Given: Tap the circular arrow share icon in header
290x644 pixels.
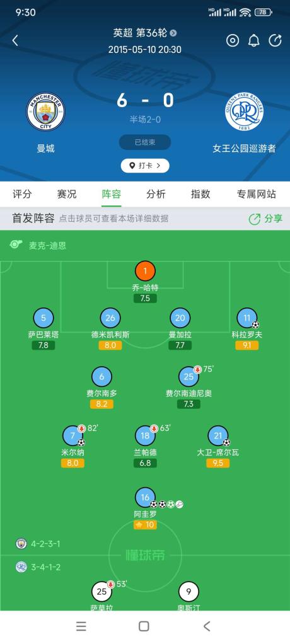Looking at the screenshot, I should click(275, 41).
